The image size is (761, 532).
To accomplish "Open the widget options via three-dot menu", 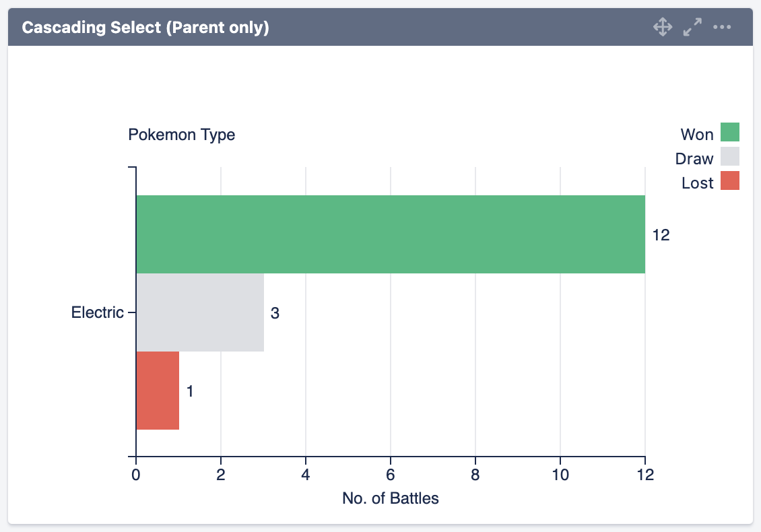I will click(723, 27).
